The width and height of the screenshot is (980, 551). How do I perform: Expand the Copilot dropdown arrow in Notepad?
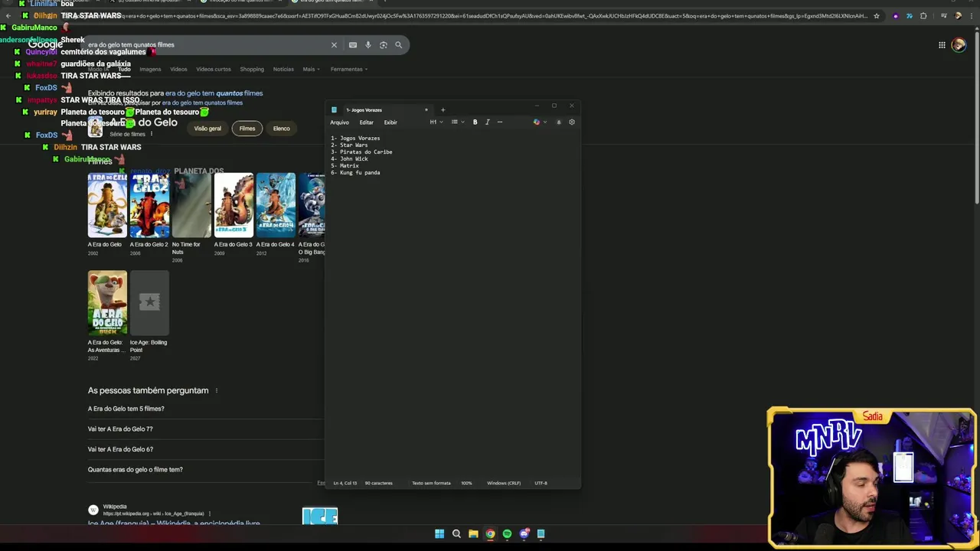(544, 122)
